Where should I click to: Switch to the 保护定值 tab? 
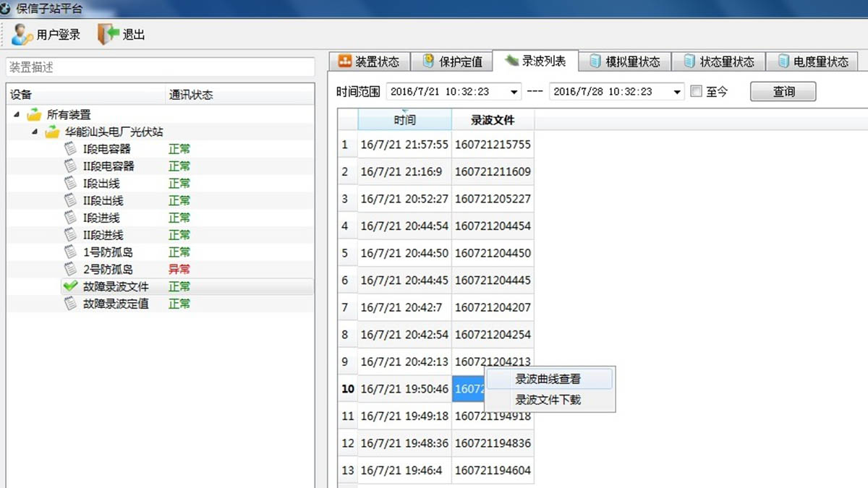pos(452,61)
